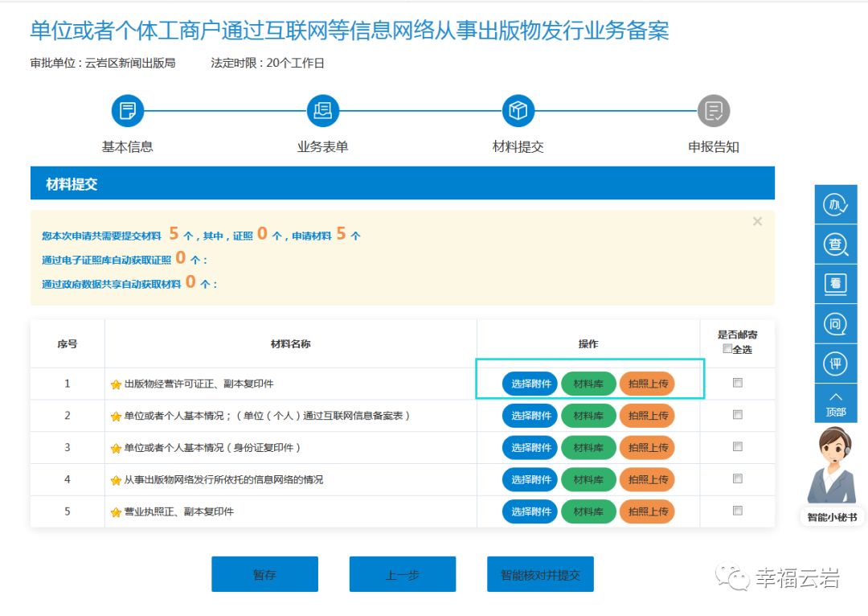This screenshot has width=868, height=616.
Task: Click the 申报告知 step icon
Action: pyautogui.click(x=714, y=111)
